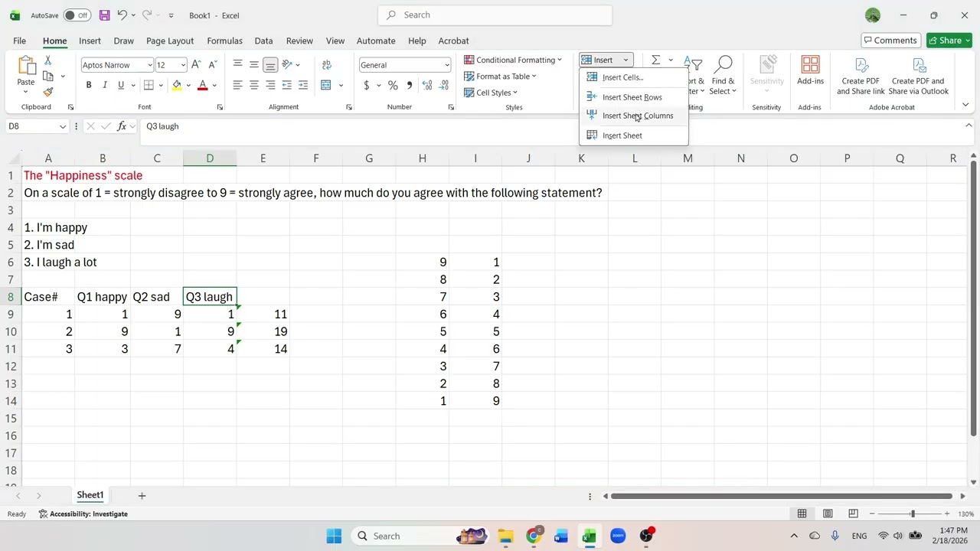Click Page Break Preview icon in status bar
This screenshot has width=980, height=551.
(x=853, y=514)
